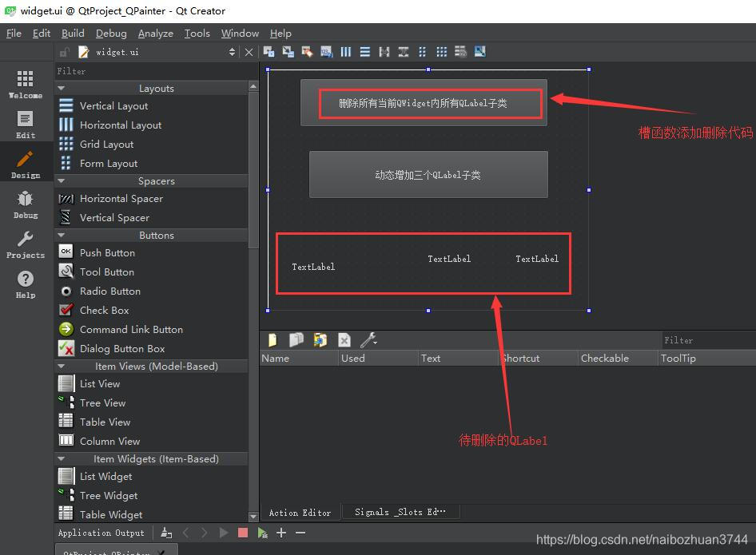This screenshot has width=756, height=555.
Task: Switch to Action Editor tab
Action: pos(300,513)
